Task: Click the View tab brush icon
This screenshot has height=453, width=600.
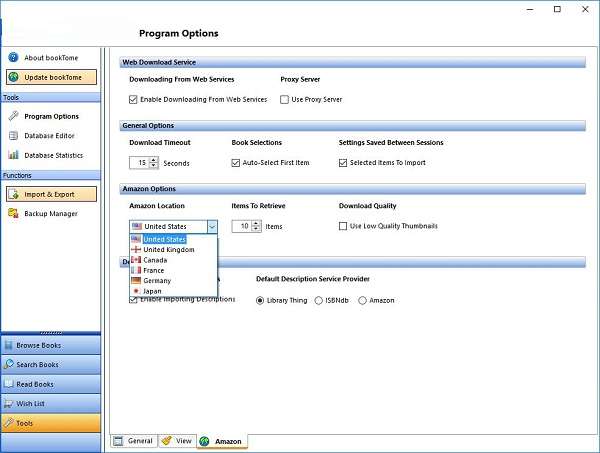Action: (x=166, y=441)
